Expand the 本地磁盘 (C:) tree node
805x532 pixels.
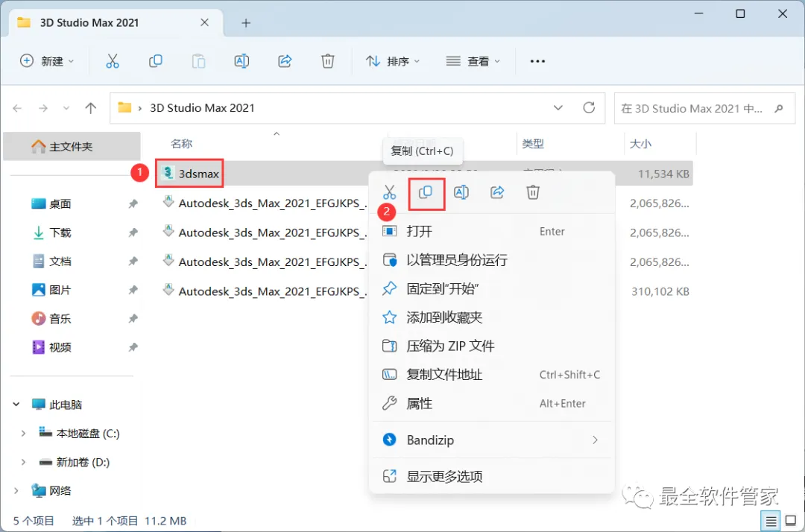coord(23,434)
